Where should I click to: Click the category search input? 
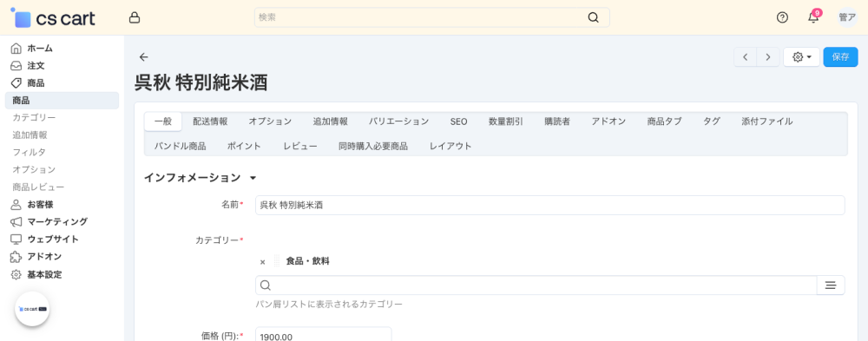(536, 285)
